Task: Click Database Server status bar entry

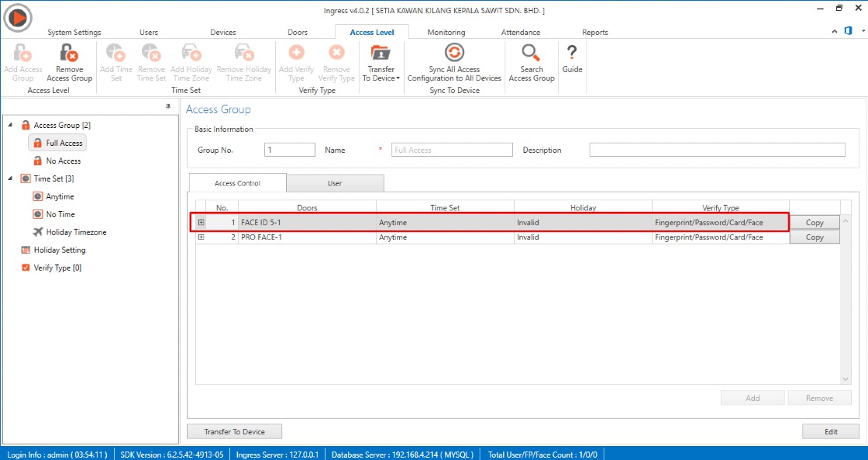Action: click(402, 455)
